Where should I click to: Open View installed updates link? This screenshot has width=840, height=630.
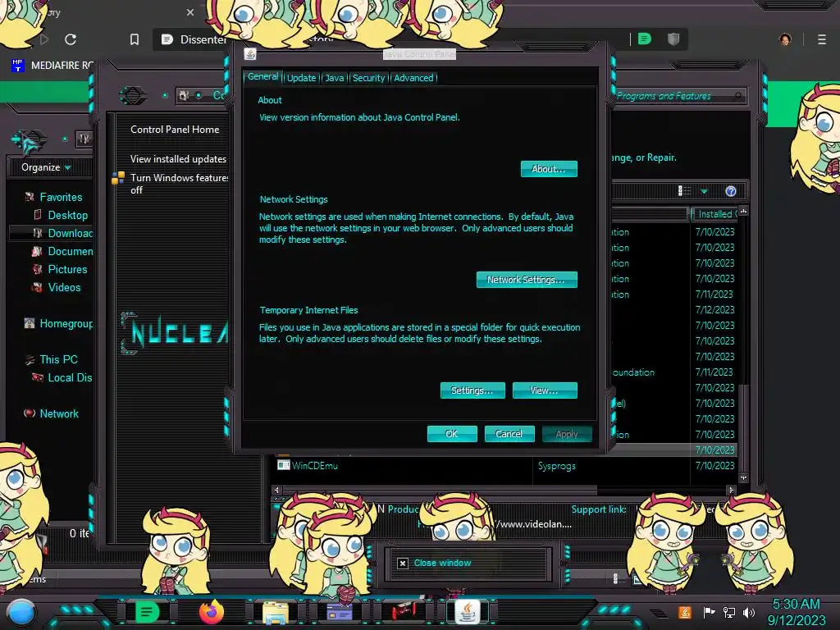[178, 159]
